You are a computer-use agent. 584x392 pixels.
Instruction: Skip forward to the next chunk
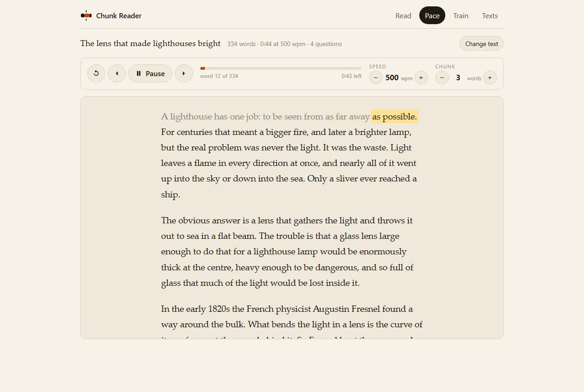(x=184, y=73)
